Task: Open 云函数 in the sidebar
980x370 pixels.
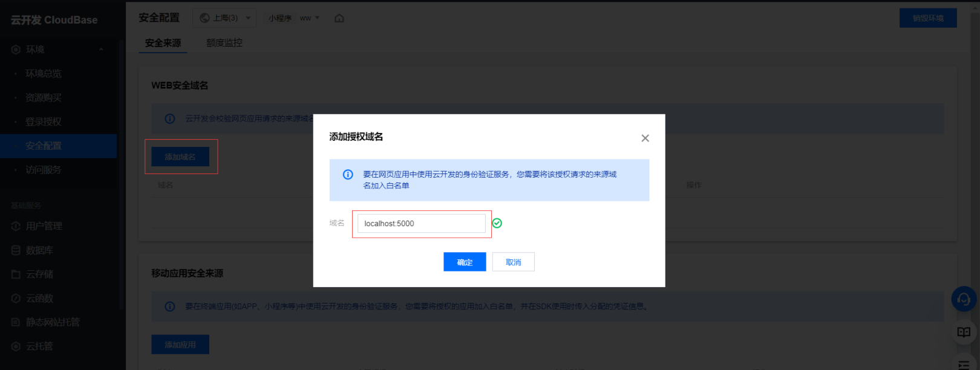Action: tap(39, 299)
